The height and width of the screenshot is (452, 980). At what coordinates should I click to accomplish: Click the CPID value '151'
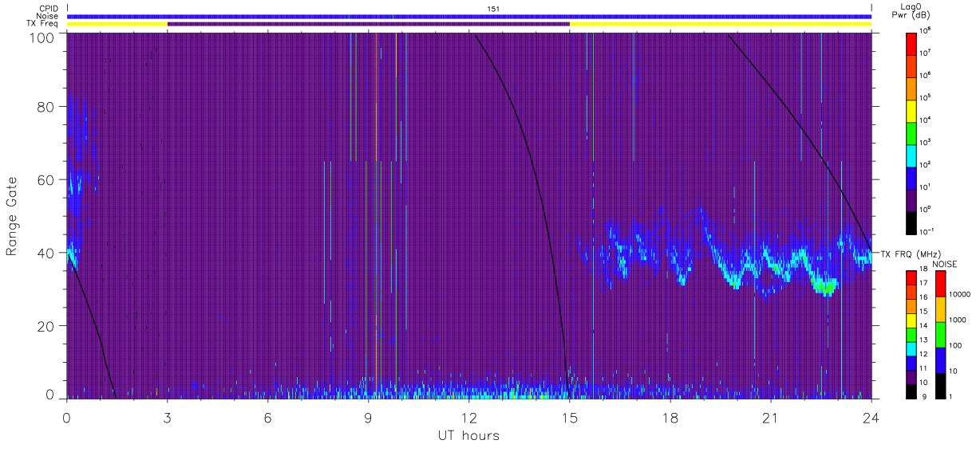click(493, 8)
